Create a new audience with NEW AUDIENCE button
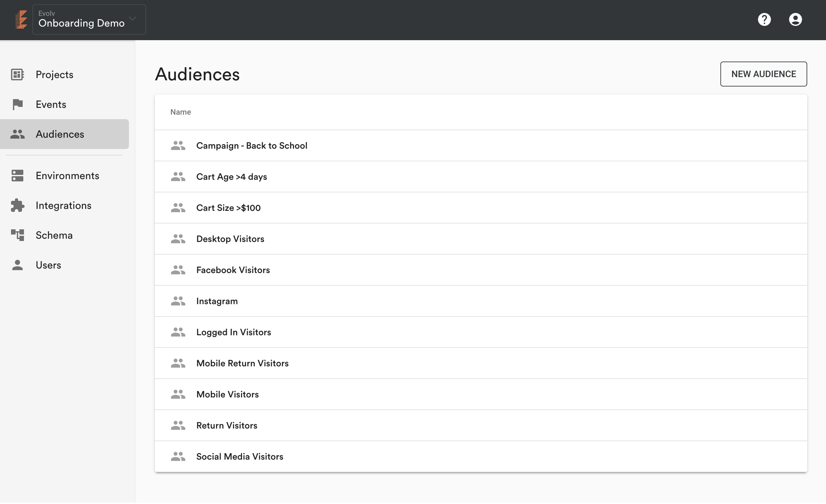The height and width of the screenshot is (504, 826). click(764, 74)
